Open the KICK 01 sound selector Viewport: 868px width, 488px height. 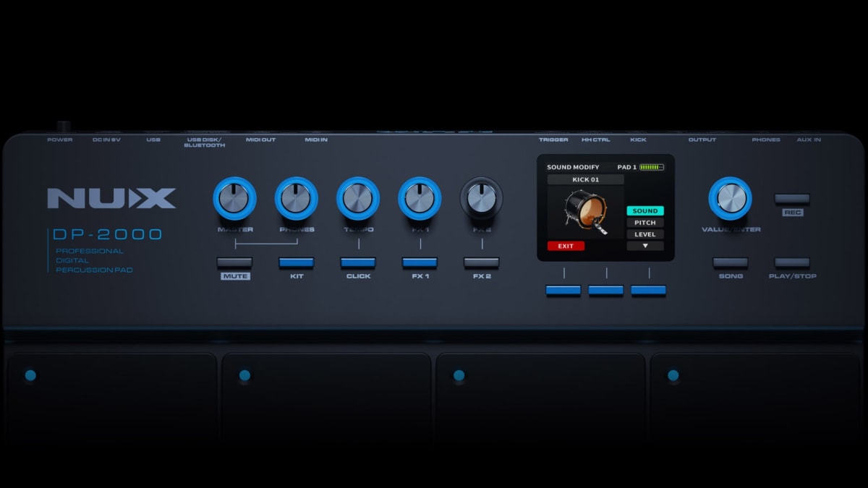(x=586, y=179)
